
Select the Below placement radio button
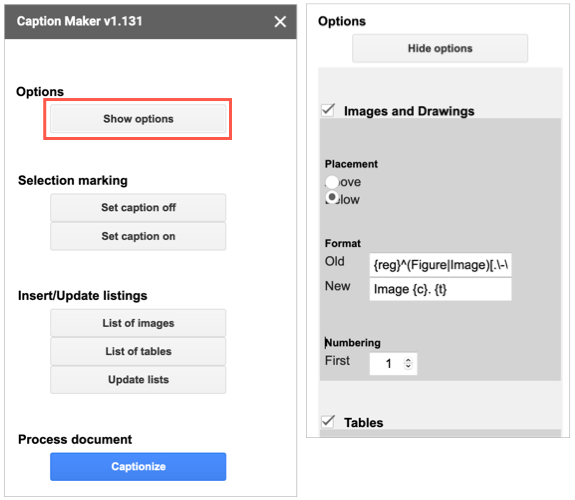pos(332,198)
